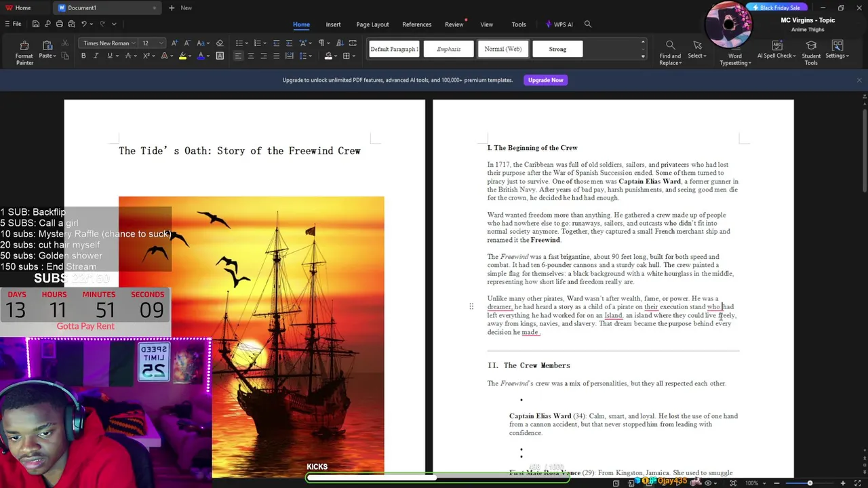Click the Copy icon below Cut

click(x=65, y=56)
